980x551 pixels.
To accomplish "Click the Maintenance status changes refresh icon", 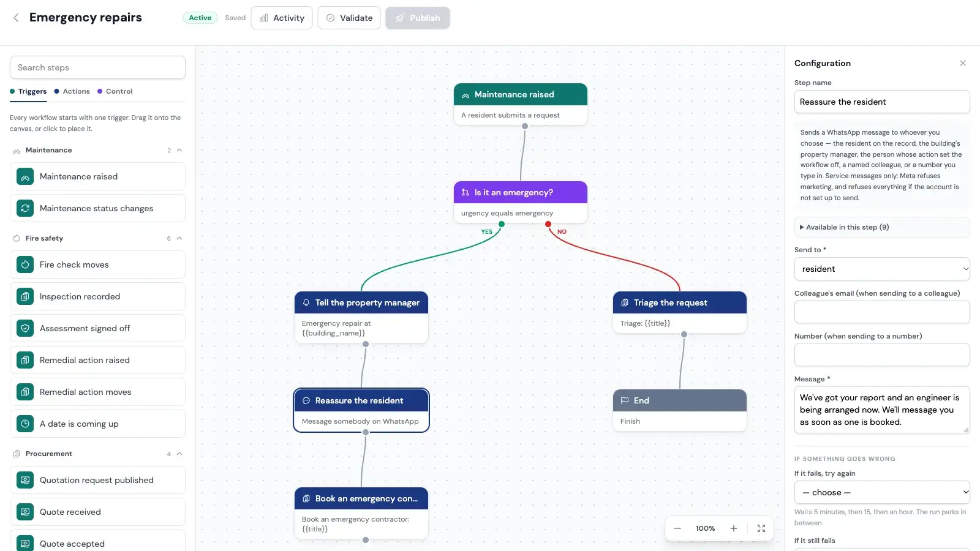I will (25, 208).
